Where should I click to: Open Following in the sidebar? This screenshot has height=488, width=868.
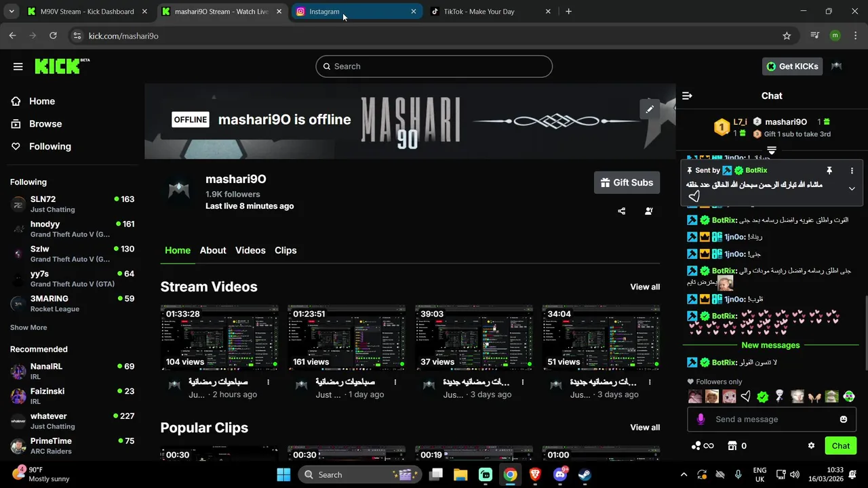[x=50, y=146]
